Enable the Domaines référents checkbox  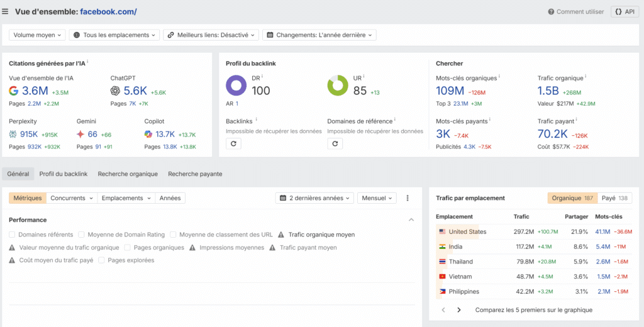coord(12,235)
